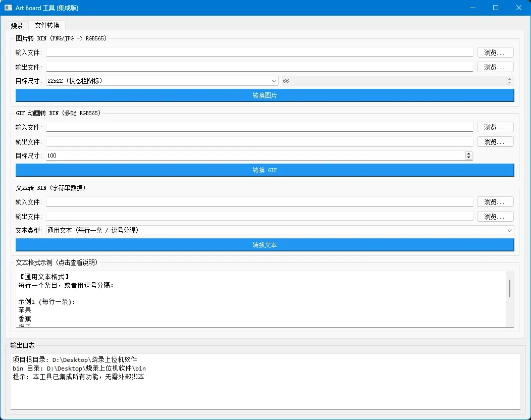Viewport: 531px width, 420px height.
Task: Expand the 文本类型 combo box
Action: [x=280, y=230]
